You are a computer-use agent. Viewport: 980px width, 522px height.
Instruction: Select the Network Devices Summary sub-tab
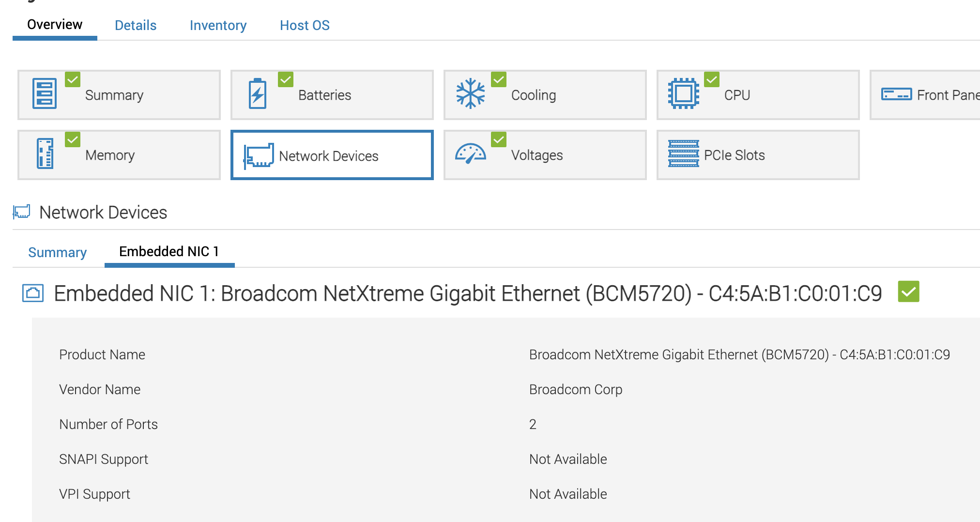click(x=57, y=252)
